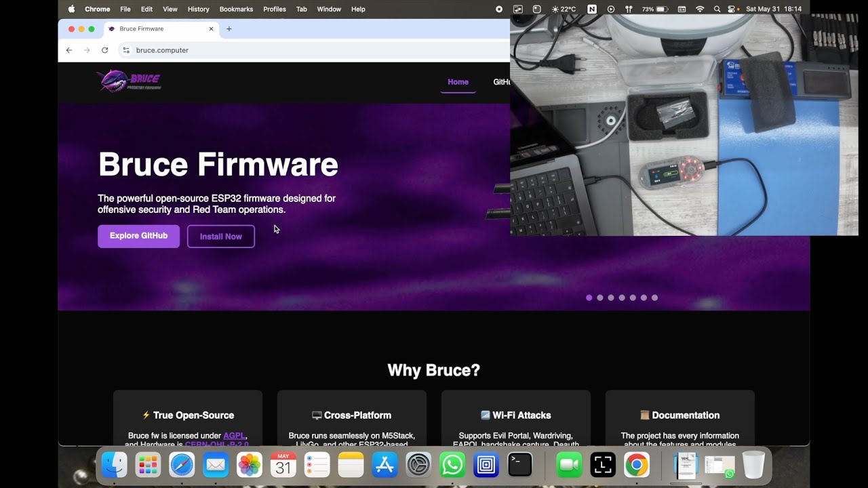Select the sixth carousel dot
This screenshot has width=868, height=488.
644,298
